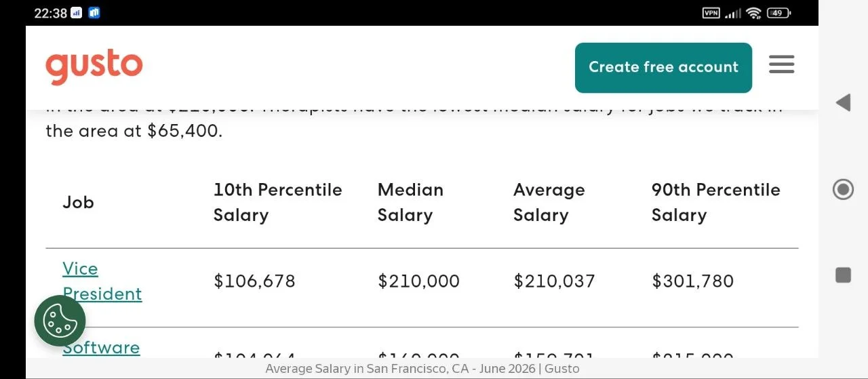This screenshot has height=379, width=868.
Task: Select the 10th Percentile Salary column header
Action: coord(277,202)
